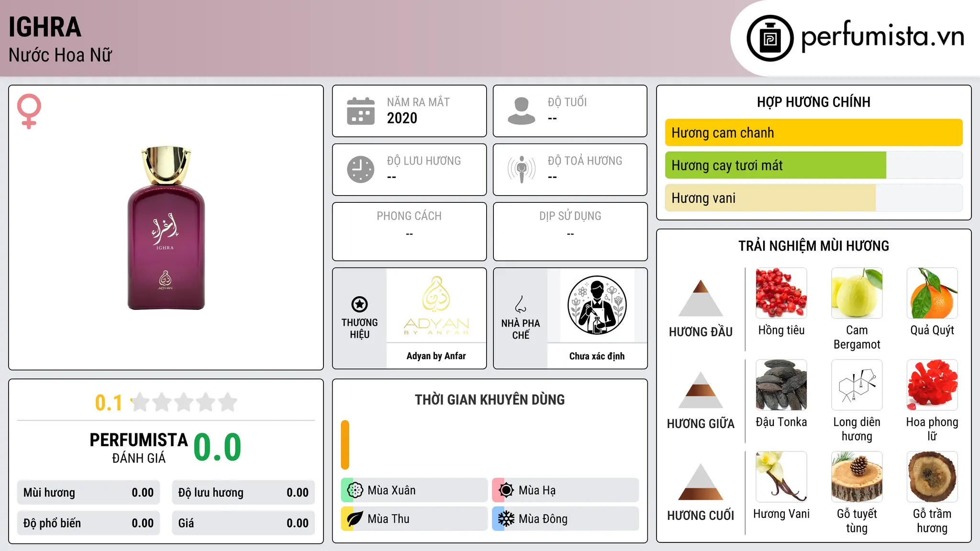Click the flower icon for Mùa Xuân

[355, 490]
